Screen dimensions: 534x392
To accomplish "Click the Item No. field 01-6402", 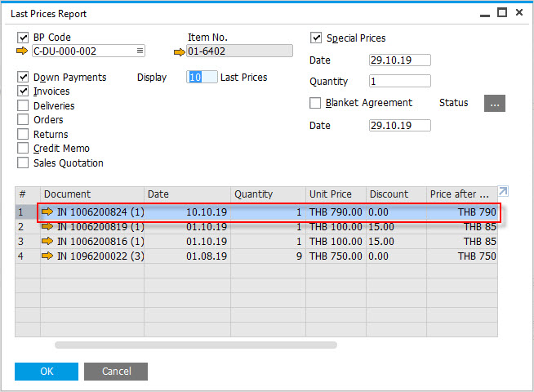I will point(239,51).
